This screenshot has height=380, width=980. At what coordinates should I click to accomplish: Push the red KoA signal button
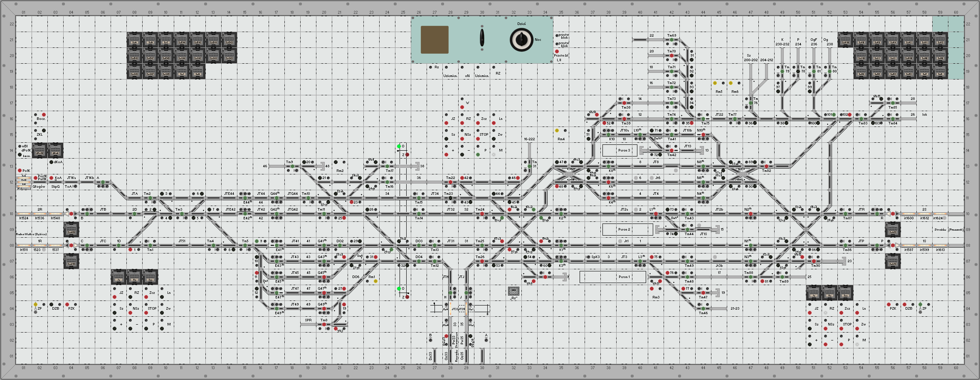click(x=51, y=178)
